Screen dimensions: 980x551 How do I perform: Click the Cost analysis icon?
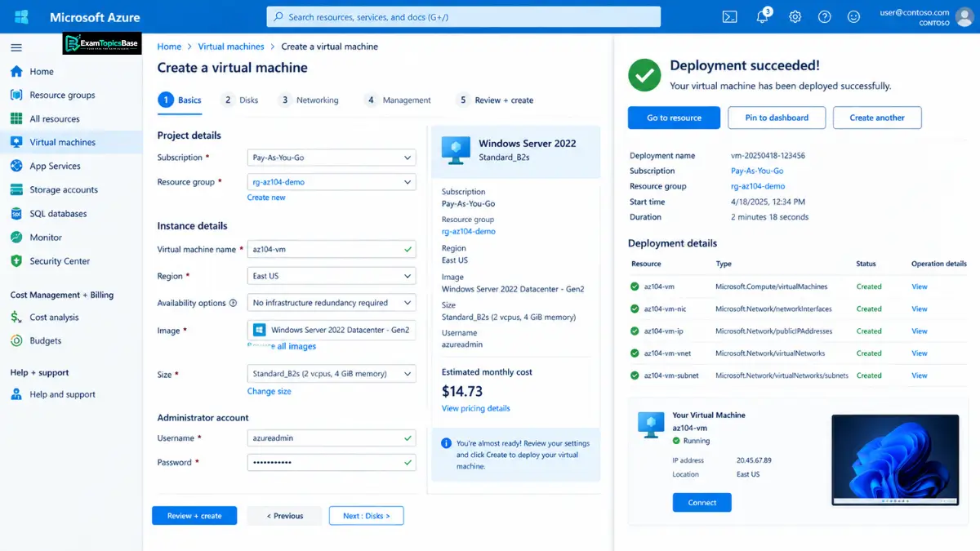(x=16, y=317)
